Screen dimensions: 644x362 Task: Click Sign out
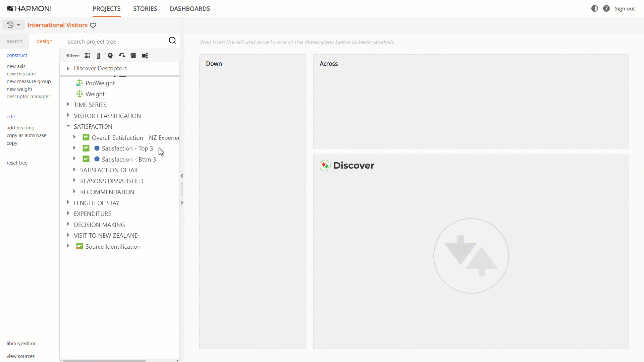point(625,9)
